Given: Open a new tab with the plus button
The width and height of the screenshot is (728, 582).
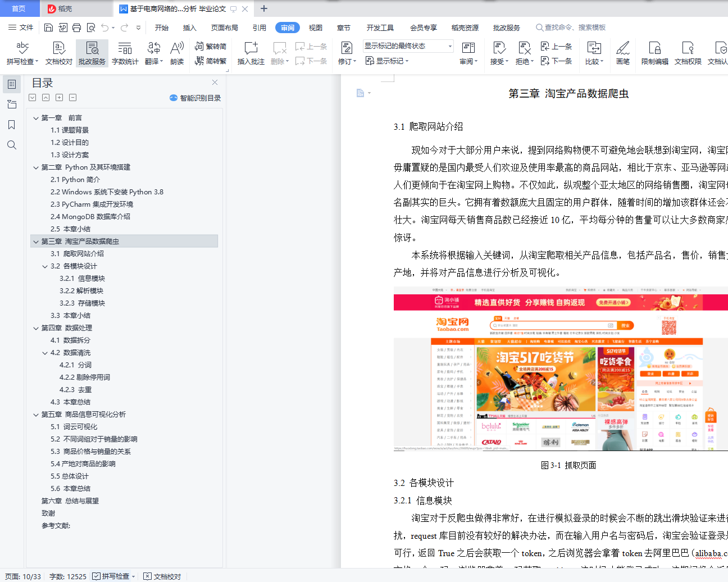Looking at the screenshot, I should pyautogui.click(x=264, y=8).
